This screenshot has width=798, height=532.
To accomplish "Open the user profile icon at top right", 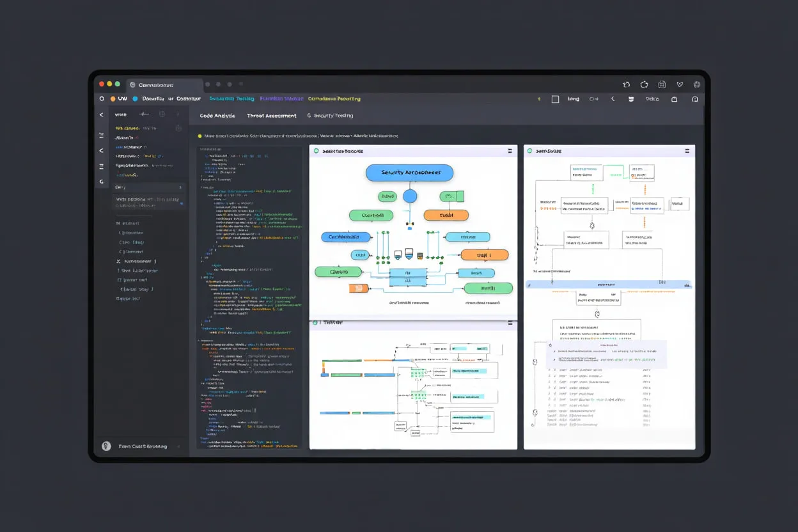I will (696, 99).
